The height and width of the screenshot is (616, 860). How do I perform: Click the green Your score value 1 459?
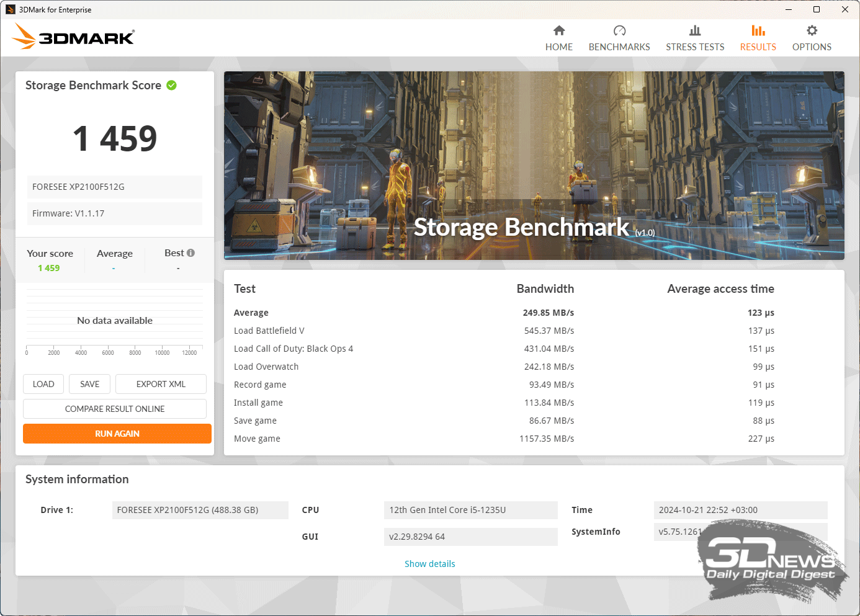click(49, 268)
